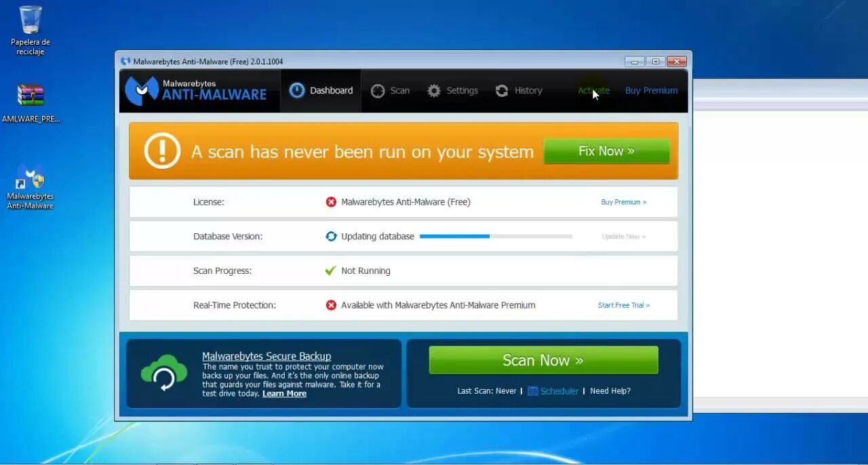The height and width of the screenshot is (465, 868).
Task: Open the Settings tab
Action: [x=452, y=91]
